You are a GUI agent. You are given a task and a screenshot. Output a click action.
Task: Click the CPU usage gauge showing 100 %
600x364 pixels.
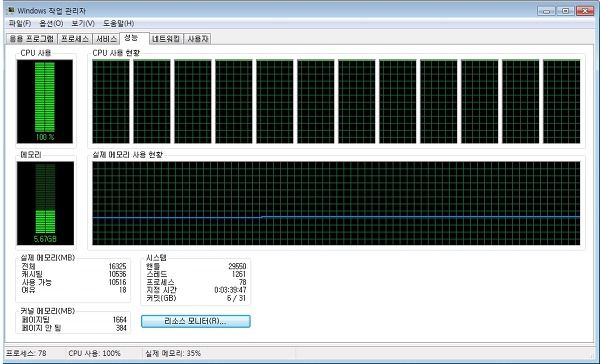coord(45,101)
